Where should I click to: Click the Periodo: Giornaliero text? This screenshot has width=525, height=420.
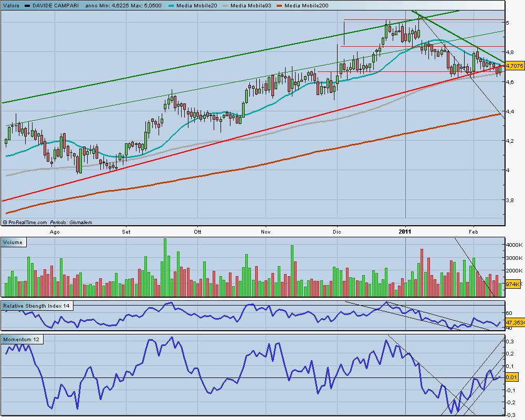[71, 223]
